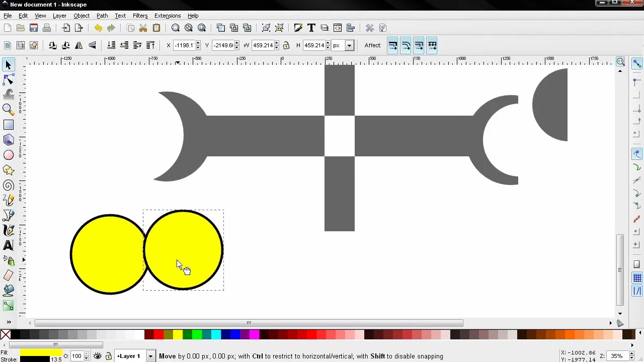644x362 pixels.
Task: Raise selection to top
Action: (x=150, y=45)
